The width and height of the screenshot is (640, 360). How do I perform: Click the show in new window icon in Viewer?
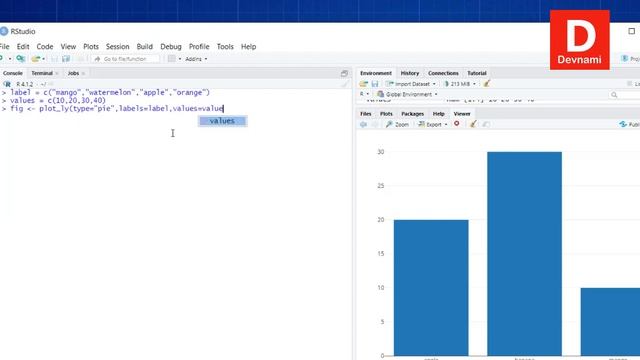(x=486, y=124)
